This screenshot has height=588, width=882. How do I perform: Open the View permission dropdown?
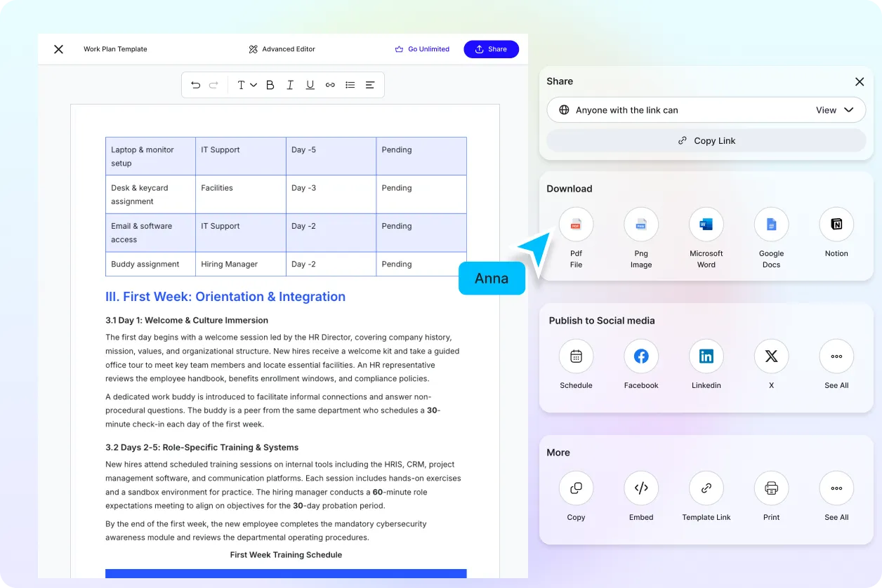point(834,110)
